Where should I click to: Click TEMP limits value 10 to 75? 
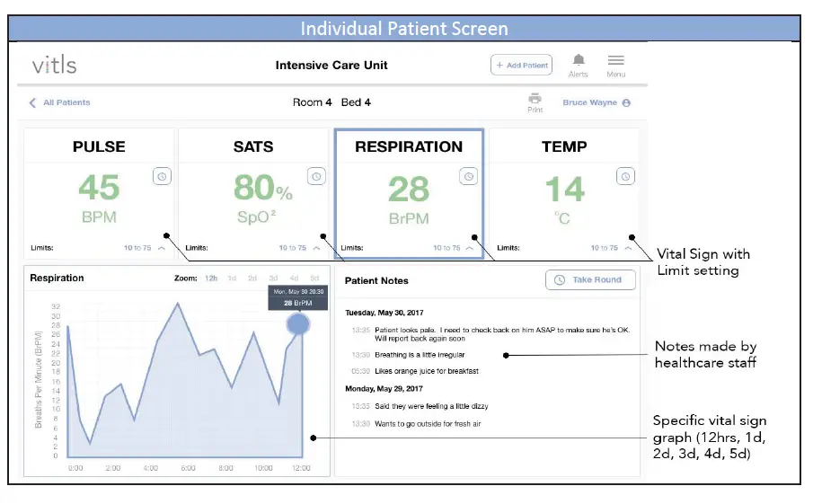click(604, 248)
